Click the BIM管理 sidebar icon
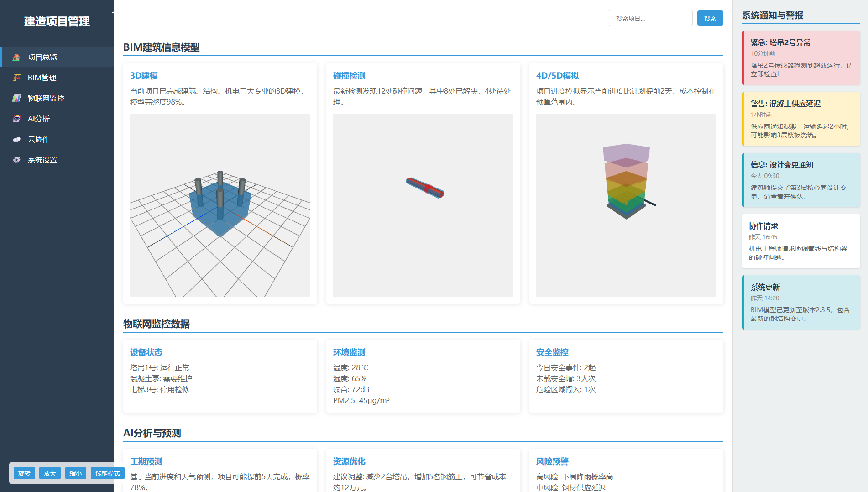The width and height of the screenshot is (868, 492). [x=16, y=78]
